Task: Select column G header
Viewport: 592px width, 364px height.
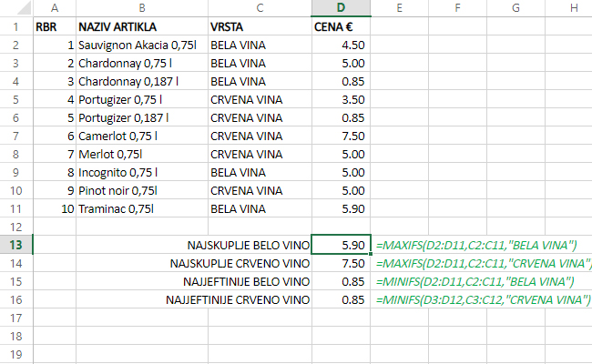Action: pos(515,8)
